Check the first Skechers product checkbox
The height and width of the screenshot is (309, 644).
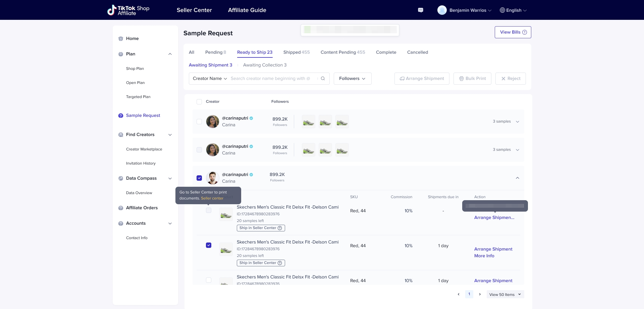click(209, 210)
